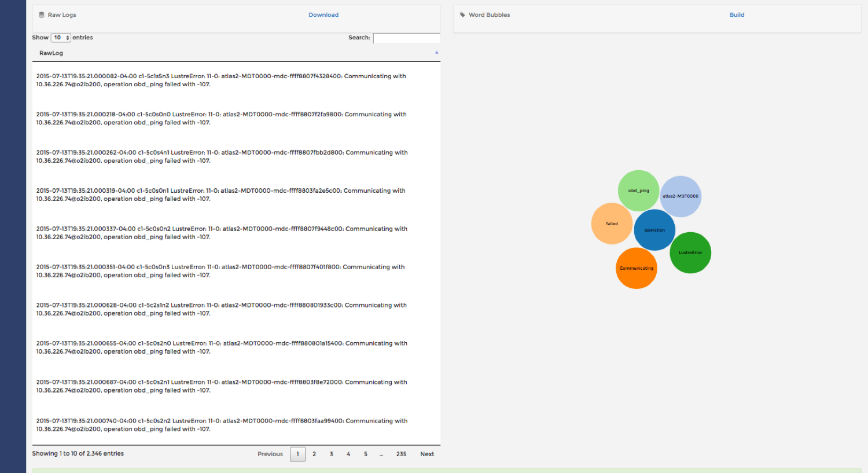Go to the Next page of logs
This screenshot has height=473, width=868.
point(427,454)
